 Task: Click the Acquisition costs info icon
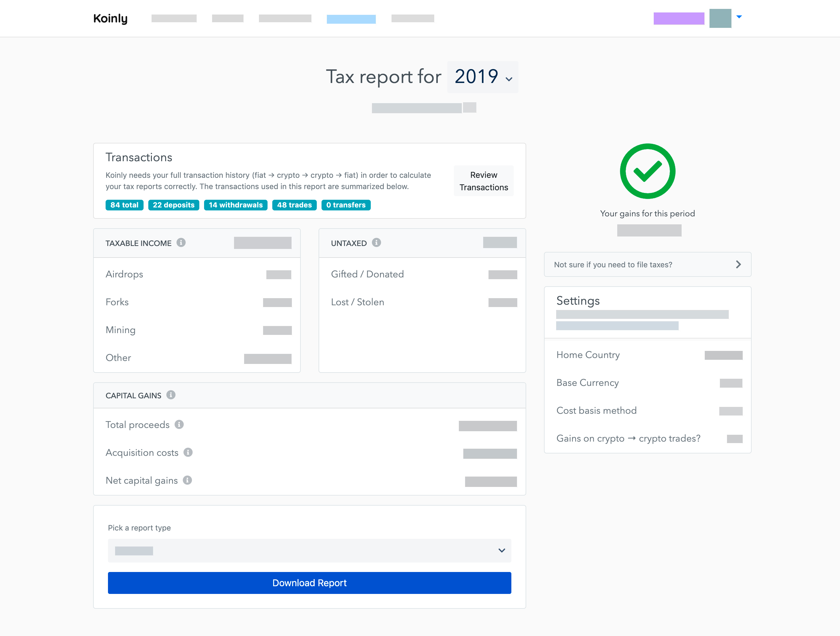pyautogui.click(x=188, y=452)
